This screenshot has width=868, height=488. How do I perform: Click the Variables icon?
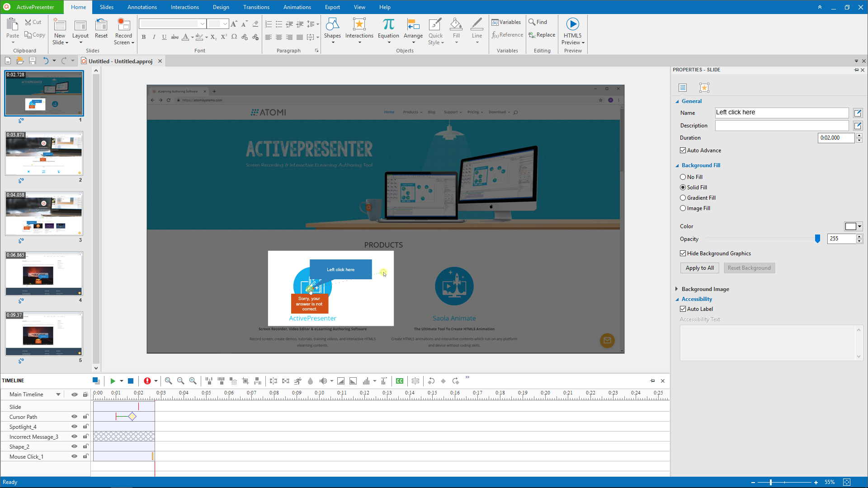(x=495, y=22)
